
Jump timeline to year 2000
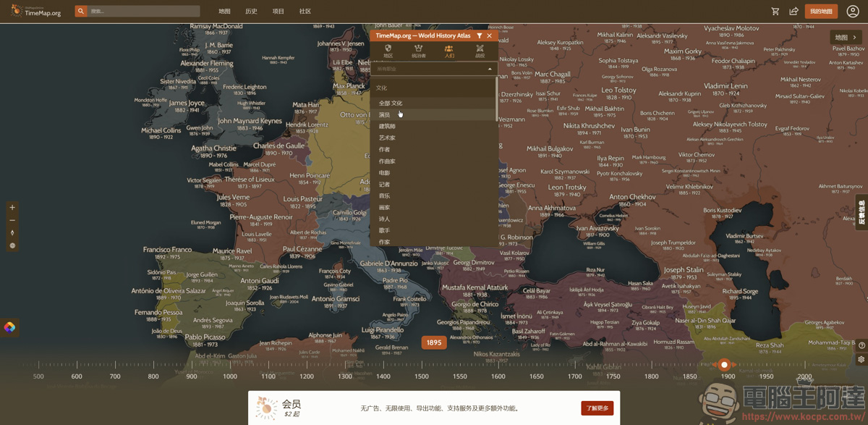point(804,376)
